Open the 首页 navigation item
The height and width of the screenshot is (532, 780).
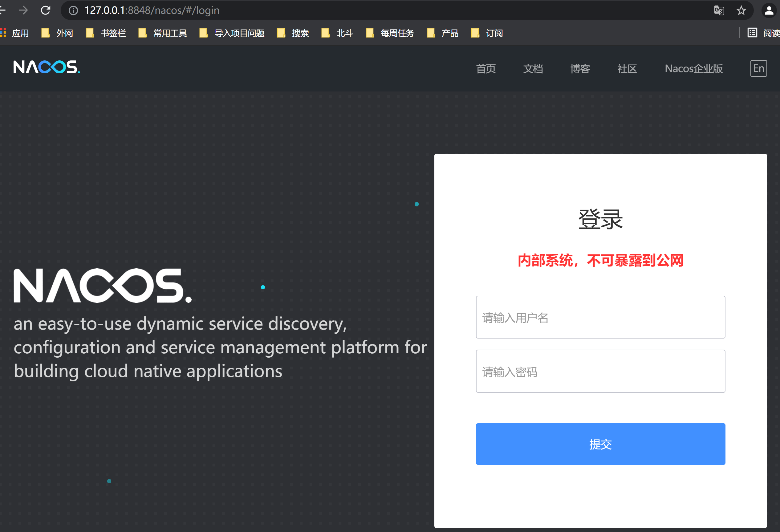486,68
